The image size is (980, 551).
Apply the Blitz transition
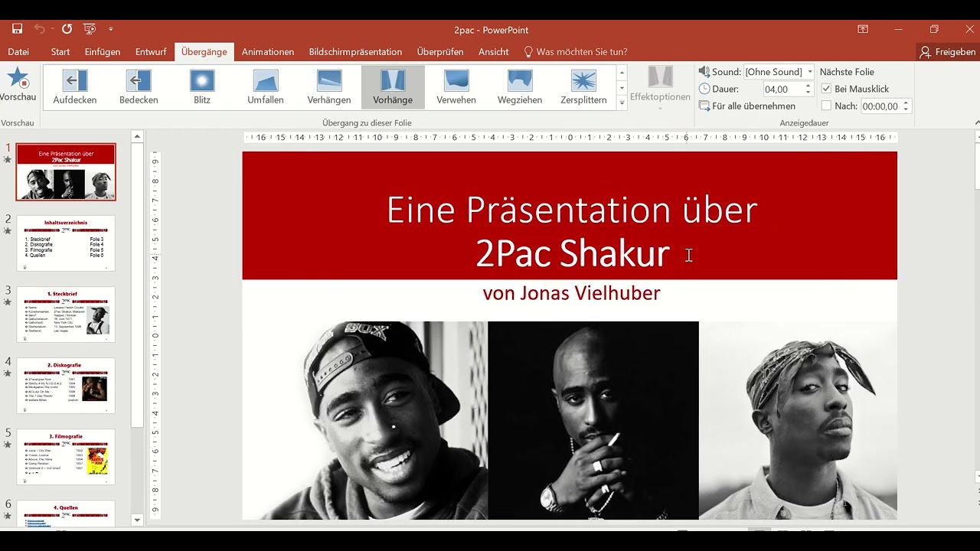[x=202, y=87]
